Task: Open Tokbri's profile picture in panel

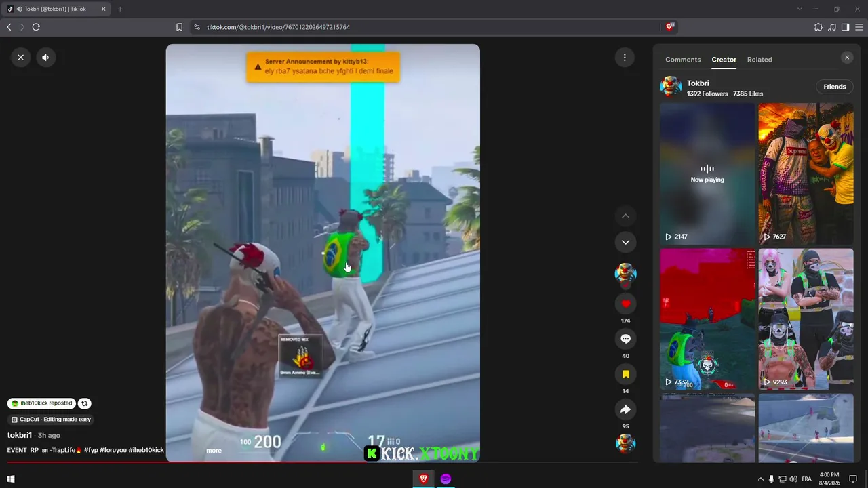Action: (671, 87)
